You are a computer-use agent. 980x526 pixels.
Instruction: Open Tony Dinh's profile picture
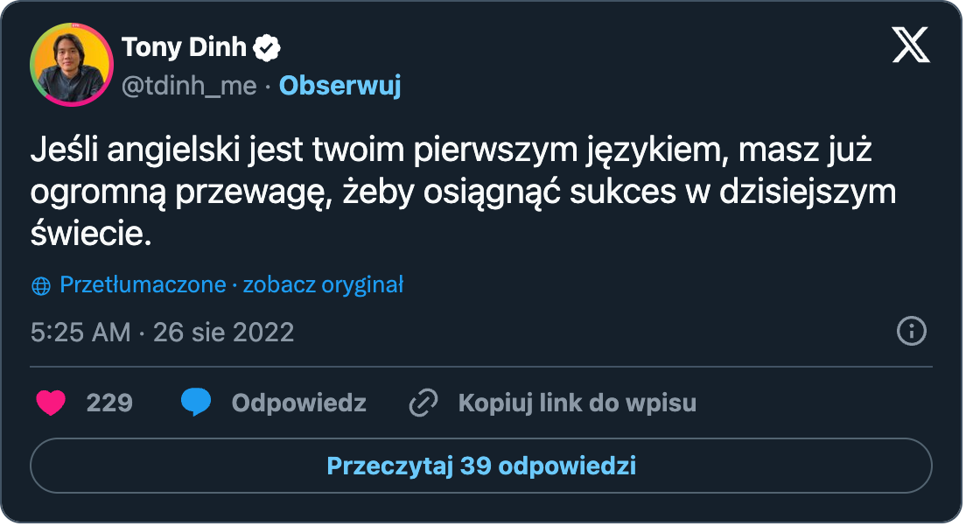point(71,65)
